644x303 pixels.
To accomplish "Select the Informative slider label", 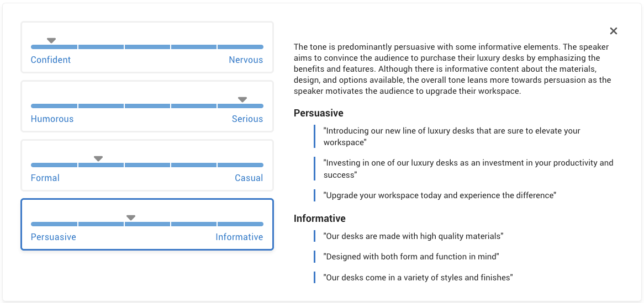I will (239, 237).
